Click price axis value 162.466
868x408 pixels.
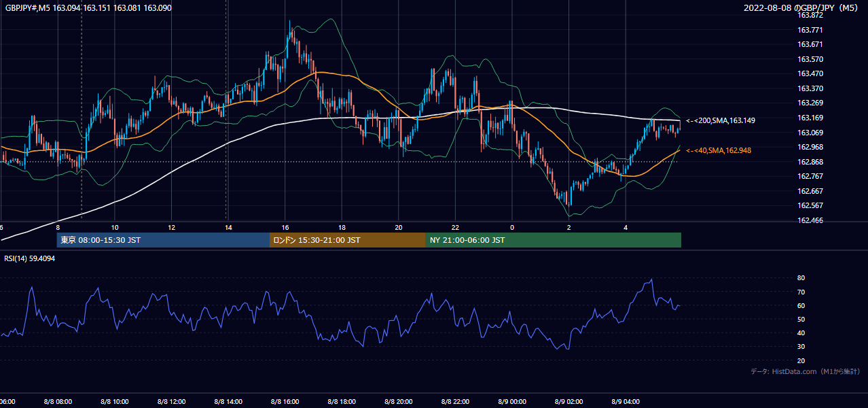pyautogui.click(x=810, y=220)
